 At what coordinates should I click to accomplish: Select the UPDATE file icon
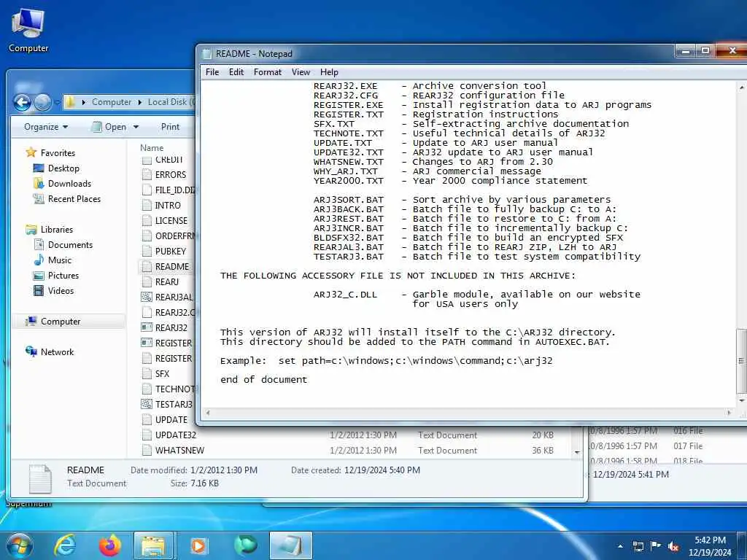[x=147, y=419]
